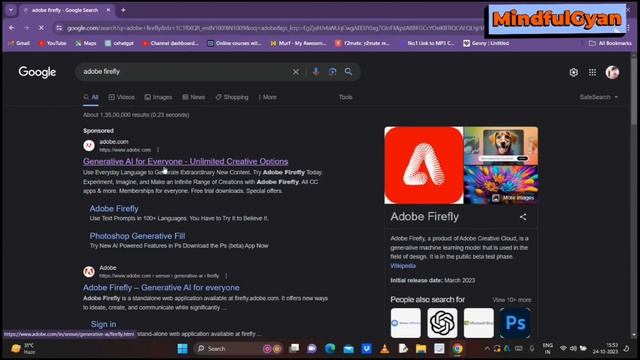This screenshot has width=640, height=360.
Task: Close the adobe firefly Google Search tab
Action: [x=108, y=10]
